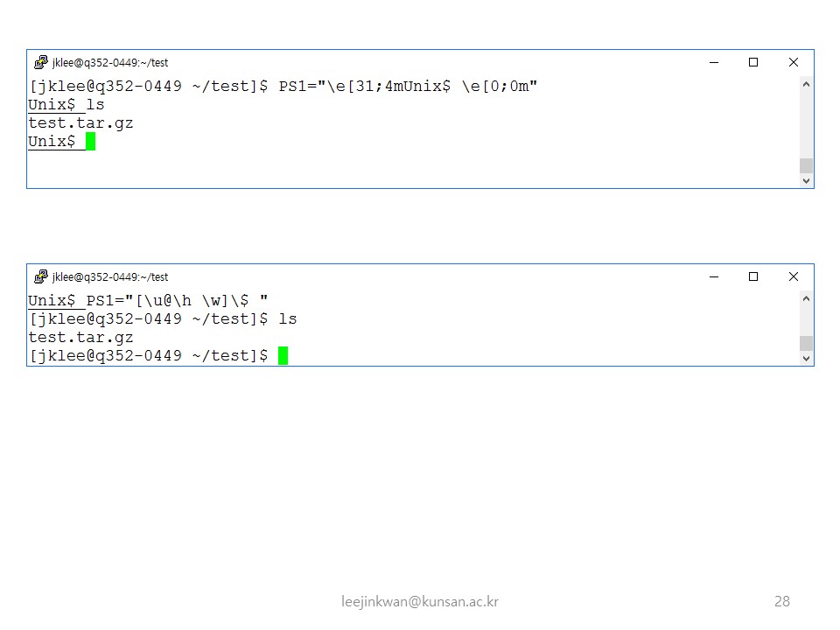Maximize the bottom terminal window

click(753, 276)
